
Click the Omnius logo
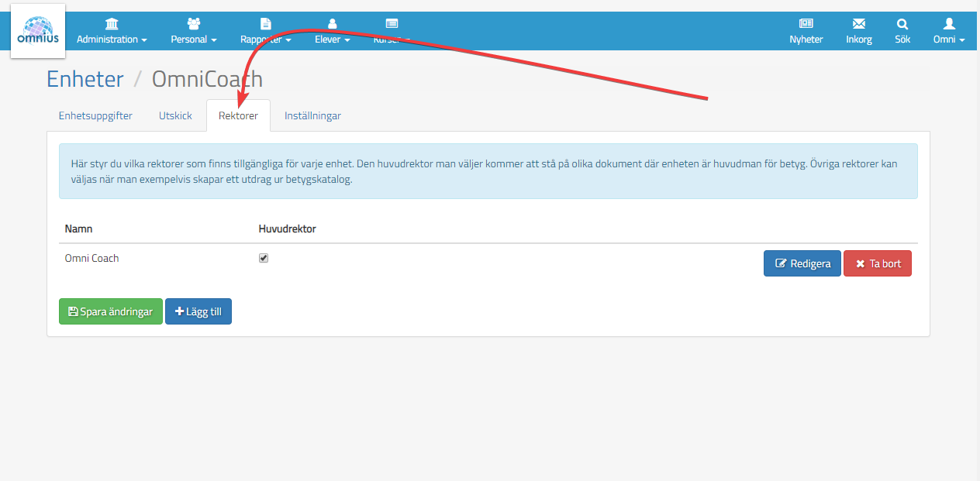37,31
